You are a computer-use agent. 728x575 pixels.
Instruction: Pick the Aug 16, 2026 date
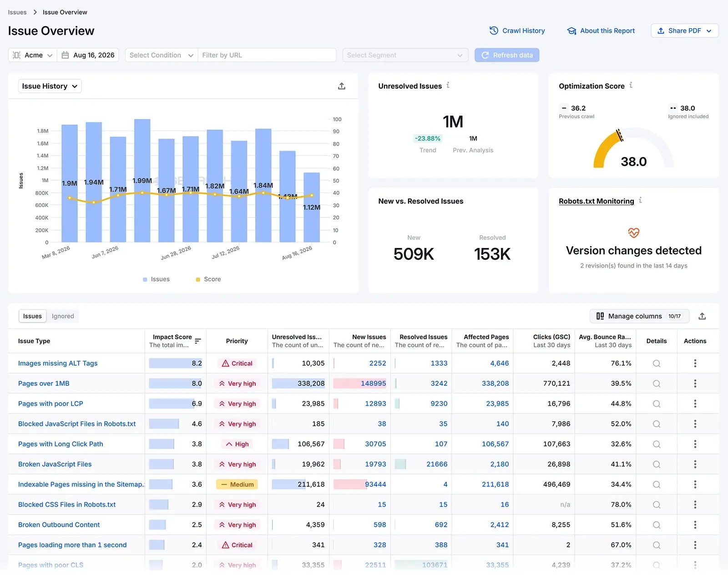[x=88, y=55]
